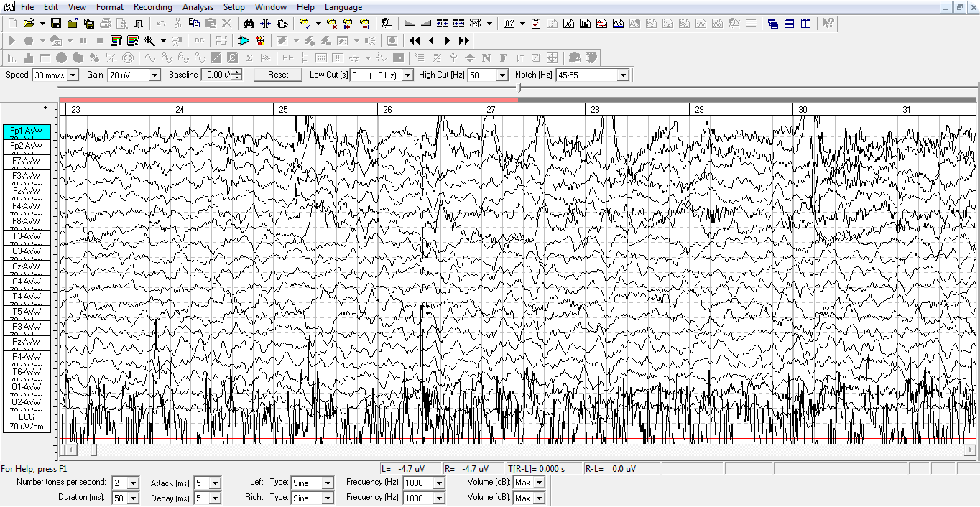The height and width of the screenshot is (507, 980).
Task: Open the Notch [Hz] filter dropdown
Action: coord(622,75)
